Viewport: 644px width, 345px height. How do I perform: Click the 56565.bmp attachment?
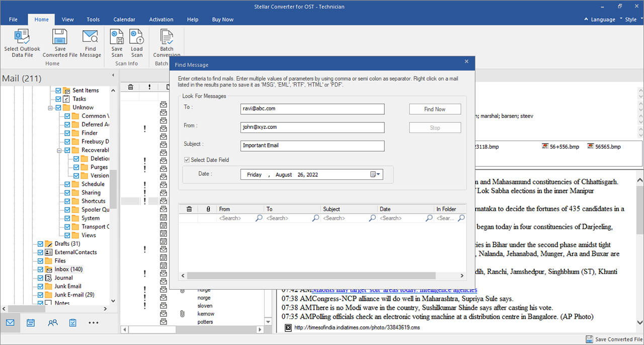click(604, 147)
